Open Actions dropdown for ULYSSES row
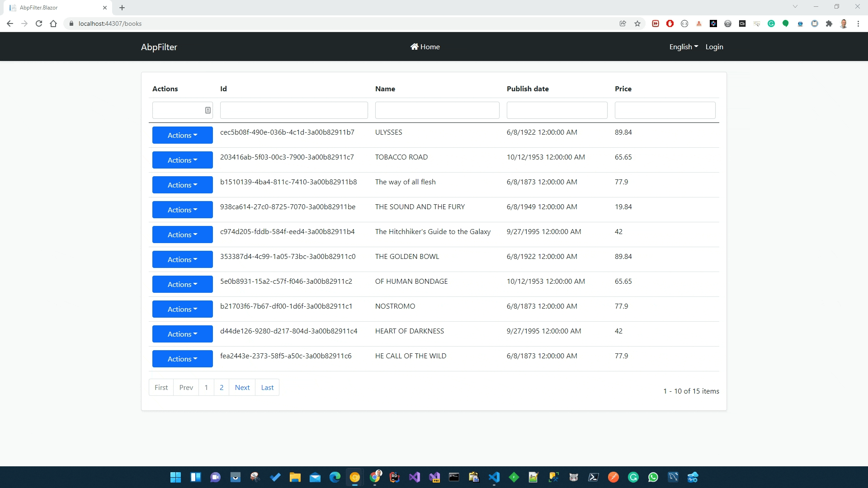The height and width of the screenshot is (488, 868). point(182,135)
